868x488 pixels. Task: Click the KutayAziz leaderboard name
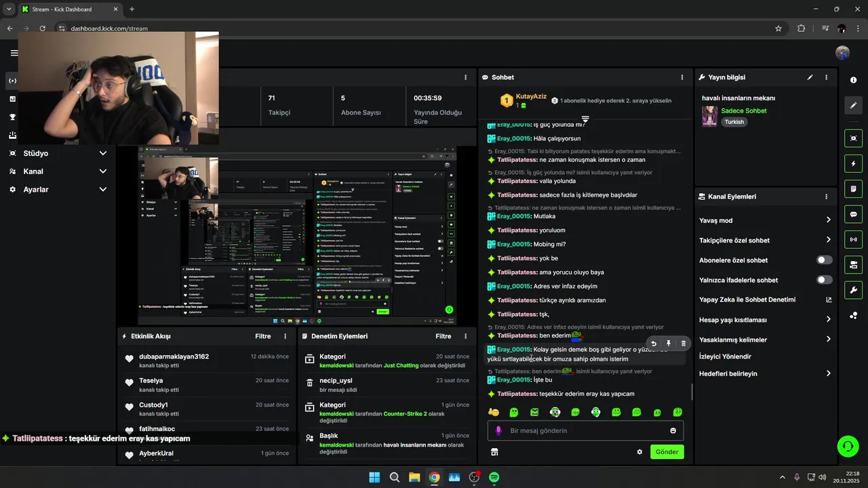531,97
